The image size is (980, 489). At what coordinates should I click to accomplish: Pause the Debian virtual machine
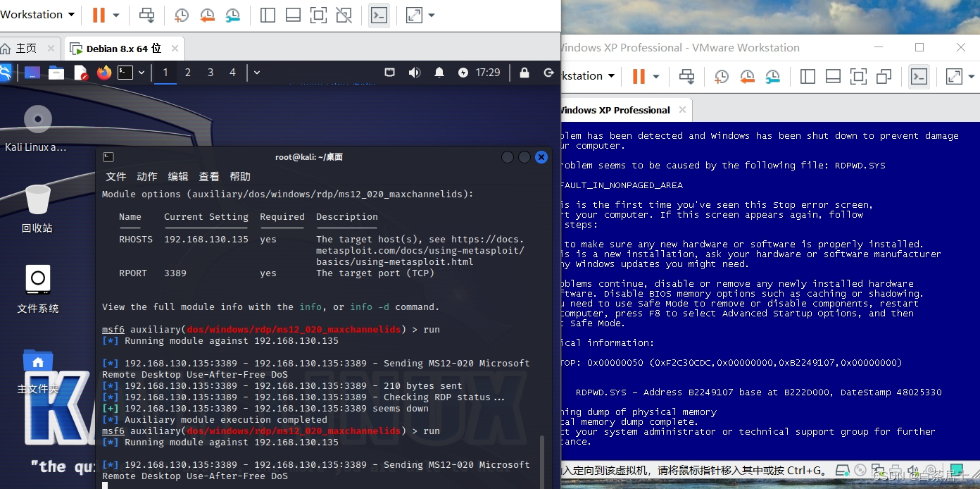(x=99, y=15)
